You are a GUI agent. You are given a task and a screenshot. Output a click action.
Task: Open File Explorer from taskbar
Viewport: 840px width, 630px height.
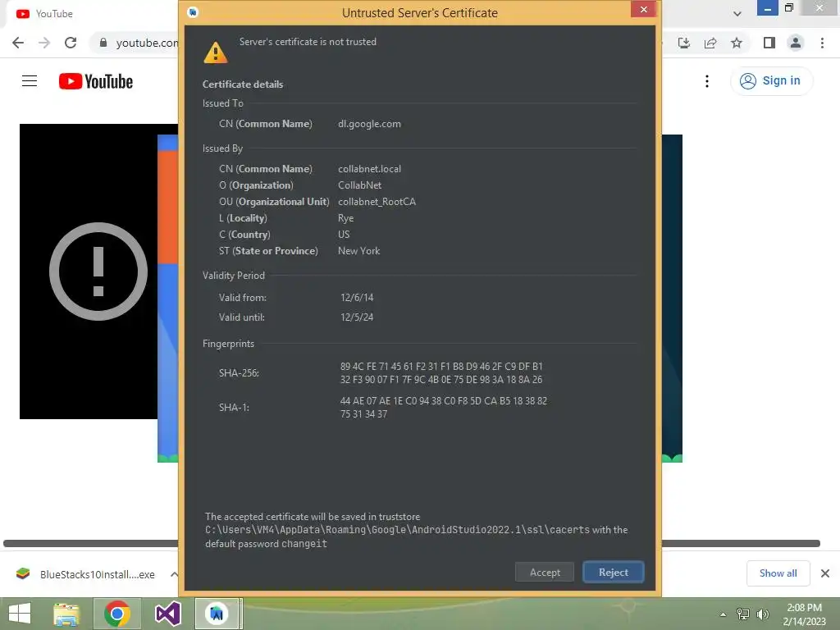[66, 614]
